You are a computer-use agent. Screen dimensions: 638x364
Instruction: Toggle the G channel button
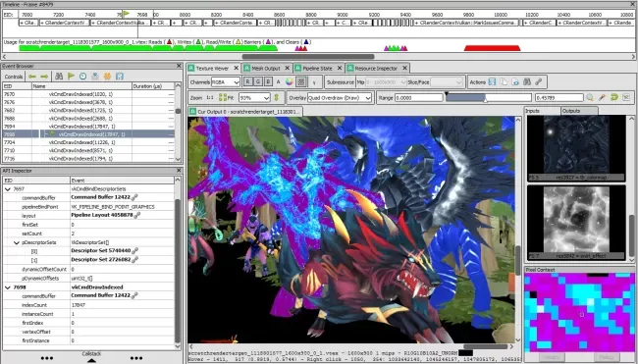pyautogui.click(x=258, y=82)
